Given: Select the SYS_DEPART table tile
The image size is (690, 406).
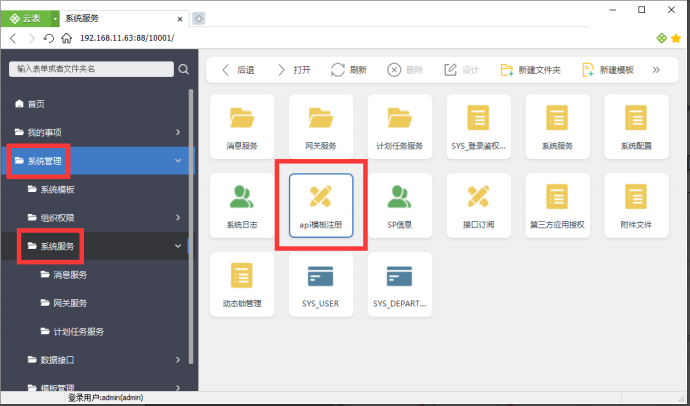Looking at the screenshot, I should 400,284.
